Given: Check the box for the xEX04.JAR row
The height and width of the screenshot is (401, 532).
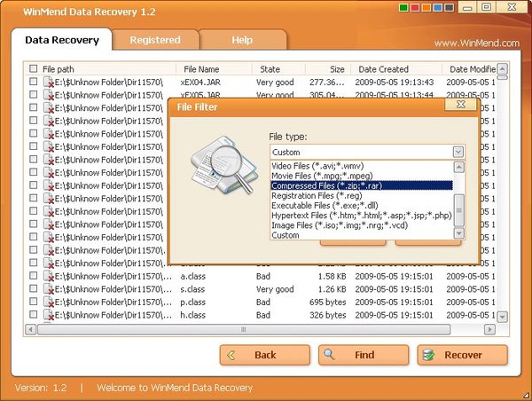Looking at the screenshot, I should pyautogui.click(x=34, y=82).
